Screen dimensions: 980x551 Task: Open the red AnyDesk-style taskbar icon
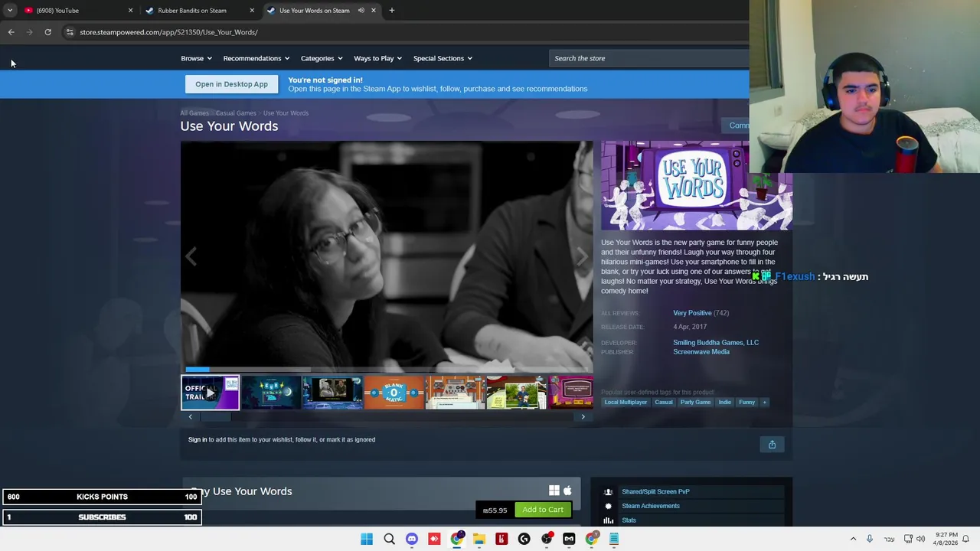coord(434,540)
